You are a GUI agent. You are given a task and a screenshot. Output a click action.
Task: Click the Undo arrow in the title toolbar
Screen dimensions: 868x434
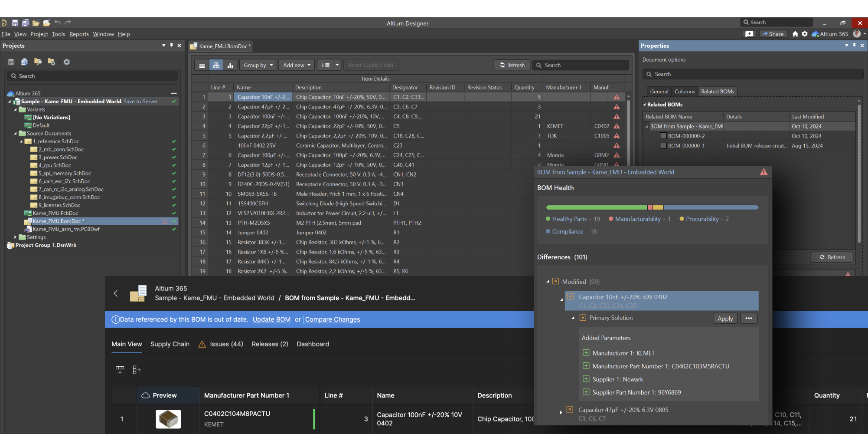tap(57, 23)
